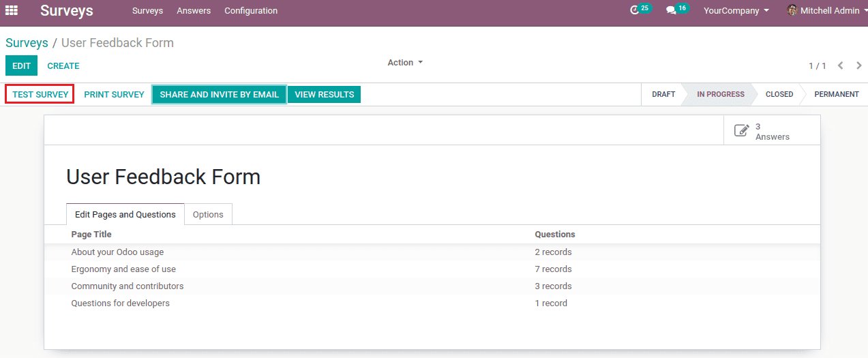Viewport: 868px width, 358px height.
Task: Expand the YourCompany company dropdown
Action: point(736,11)
